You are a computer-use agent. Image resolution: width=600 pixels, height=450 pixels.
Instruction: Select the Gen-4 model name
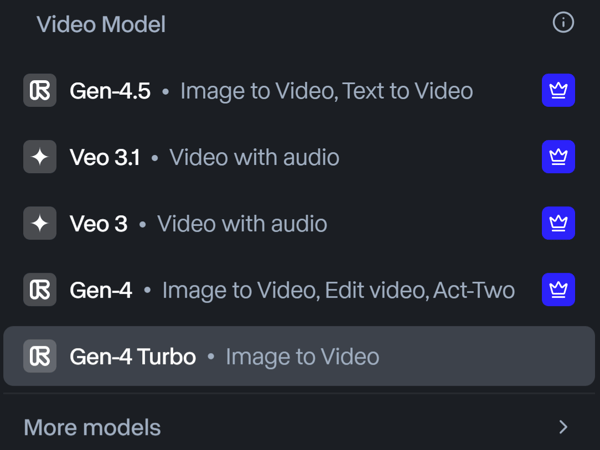[x=101, y=290]
